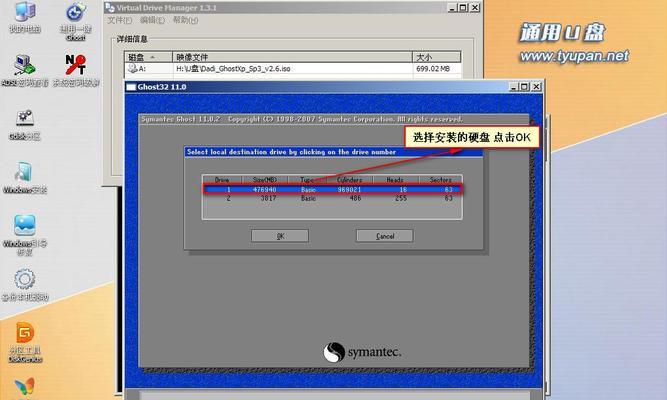Viewport: 667px width, 400px height.
Task: Close the Ghost32 11.0 window
Action: pos(536,87)
